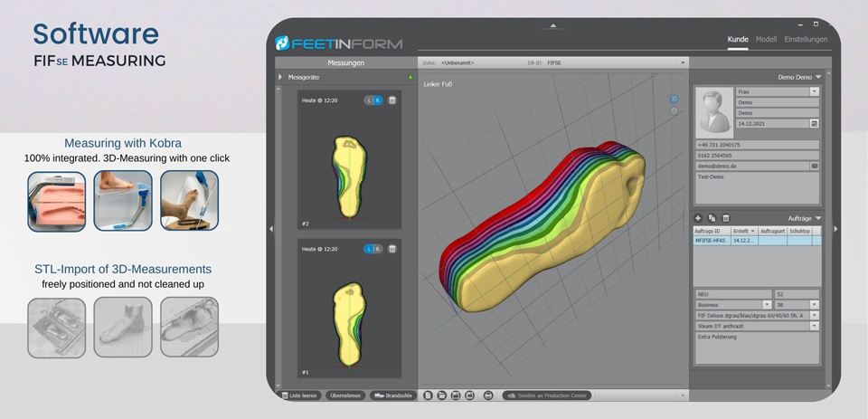Screen dimensions: 868x419
Task: Click the Messungen panel header
Action: pos(345,62)
